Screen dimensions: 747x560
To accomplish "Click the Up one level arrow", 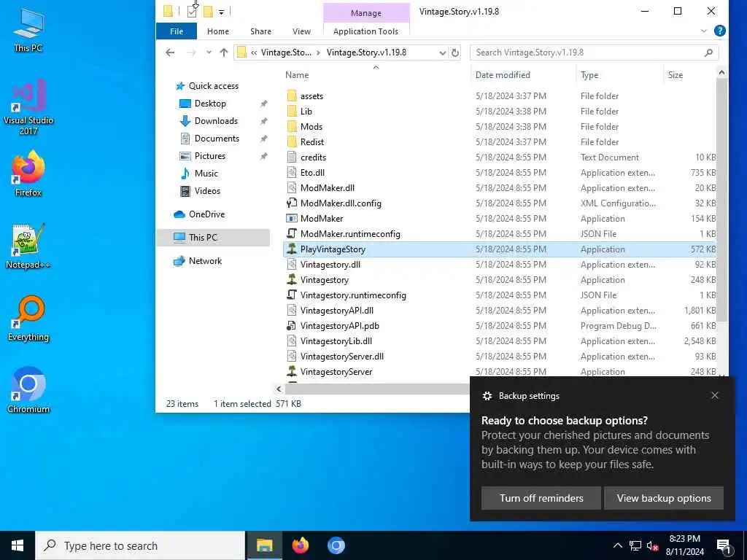I will pyautogui.click(x=224, y=52).
